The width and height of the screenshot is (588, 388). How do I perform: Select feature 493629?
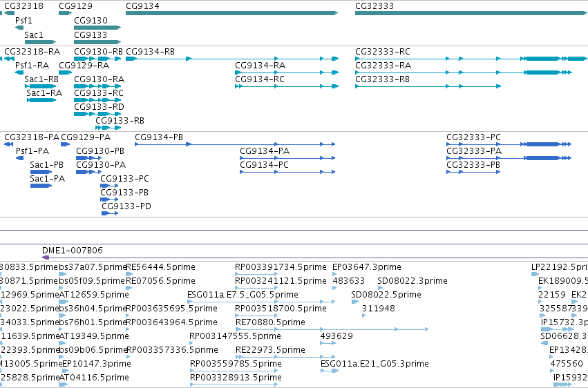tap(328, 343)
